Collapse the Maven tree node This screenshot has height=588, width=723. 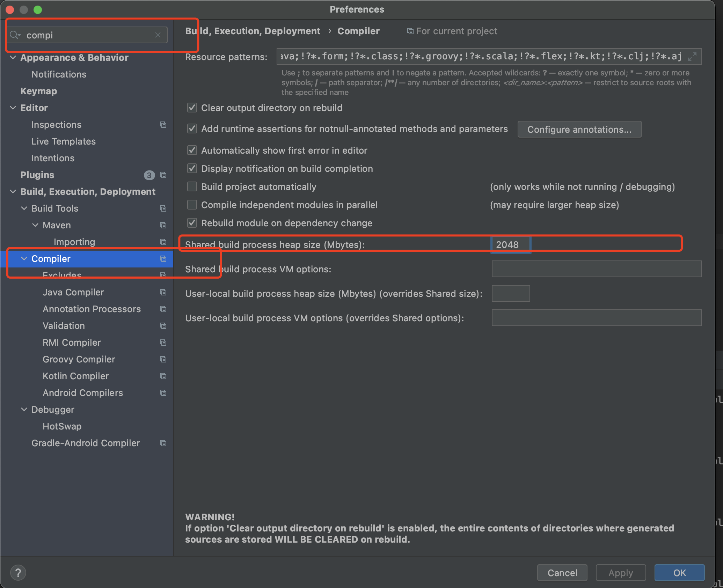(x=35, y=225)
